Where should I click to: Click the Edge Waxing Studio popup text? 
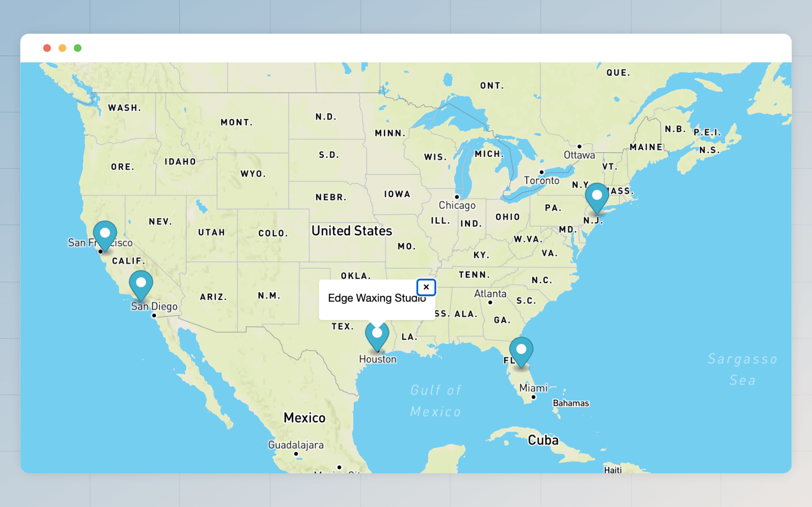376,298
